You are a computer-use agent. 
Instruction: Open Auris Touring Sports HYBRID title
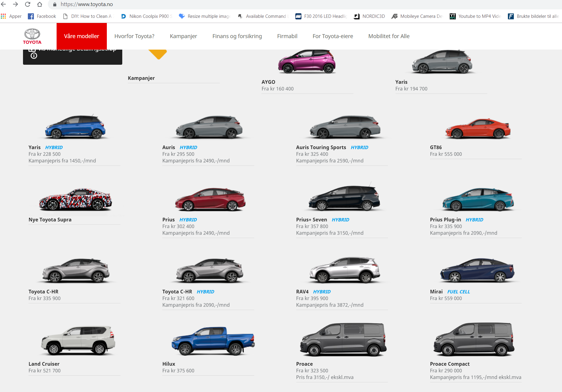(x=332, y=147)
